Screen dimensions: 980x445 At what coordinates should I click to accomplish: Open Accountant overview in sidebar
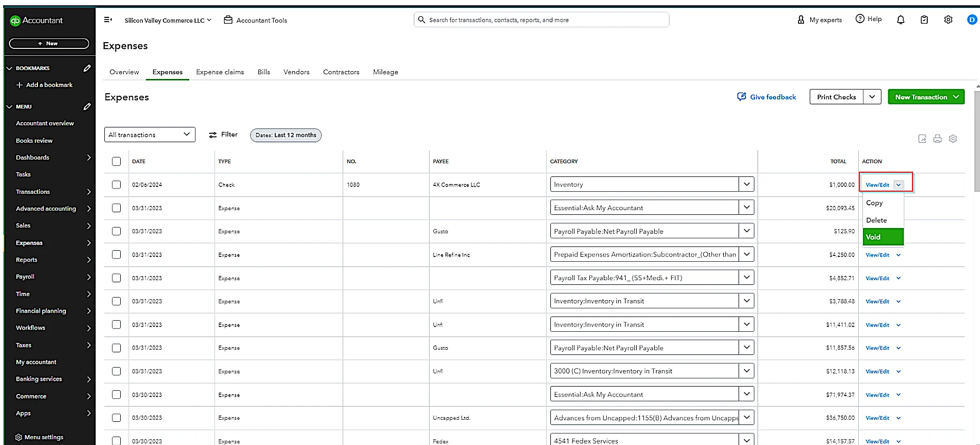45,123
